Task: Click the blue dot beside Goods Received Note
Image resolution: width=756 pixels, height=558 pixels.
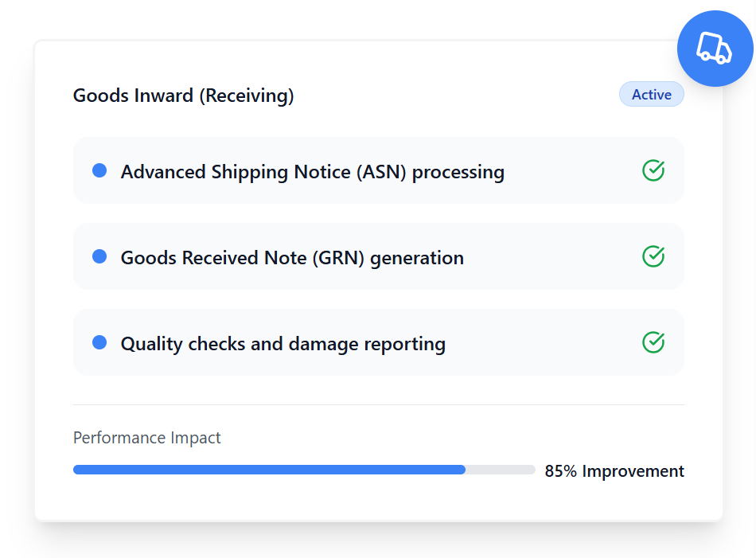Action: click(99, 256)
